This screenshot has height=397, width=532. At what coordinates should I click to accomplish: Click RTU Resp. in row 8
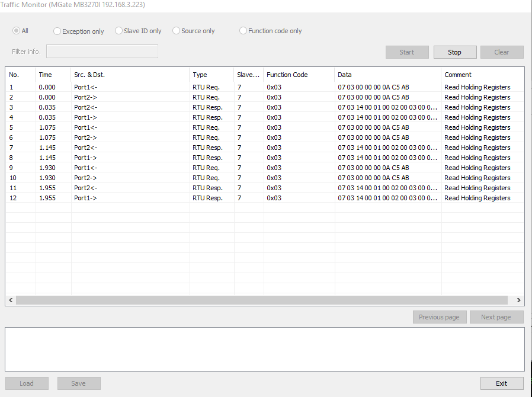click(207, 158)
